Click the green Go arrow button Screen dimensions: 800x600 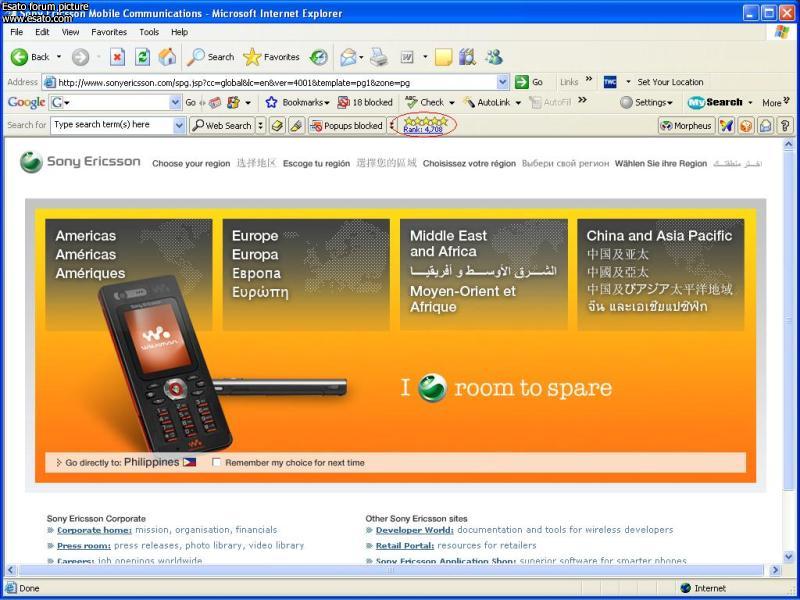click(x=521, y=82)
